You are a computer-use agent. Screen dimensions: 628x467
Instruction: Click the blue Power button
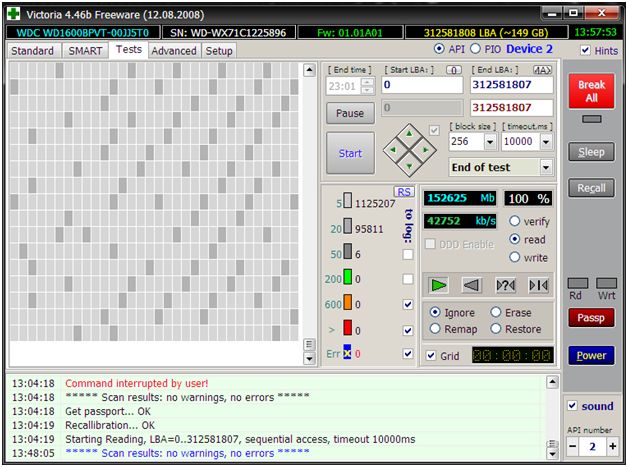point(591,355)
